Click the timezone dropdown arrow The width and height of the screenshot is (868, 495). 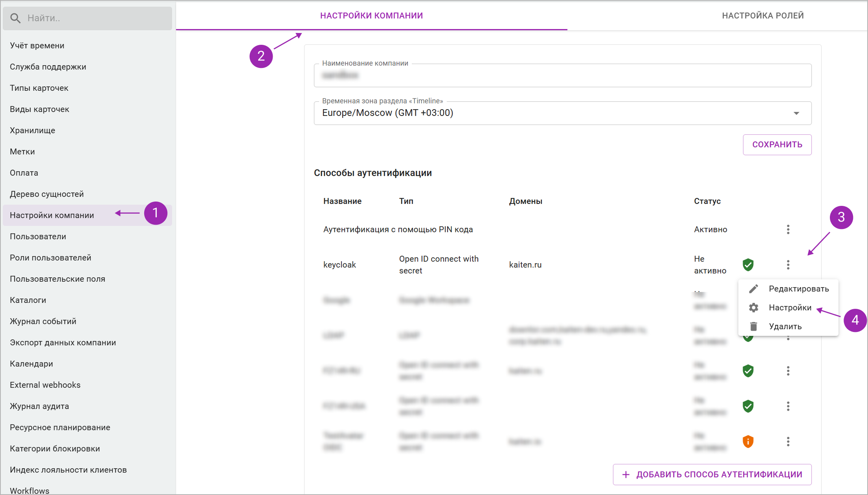(x=796, y=113)
